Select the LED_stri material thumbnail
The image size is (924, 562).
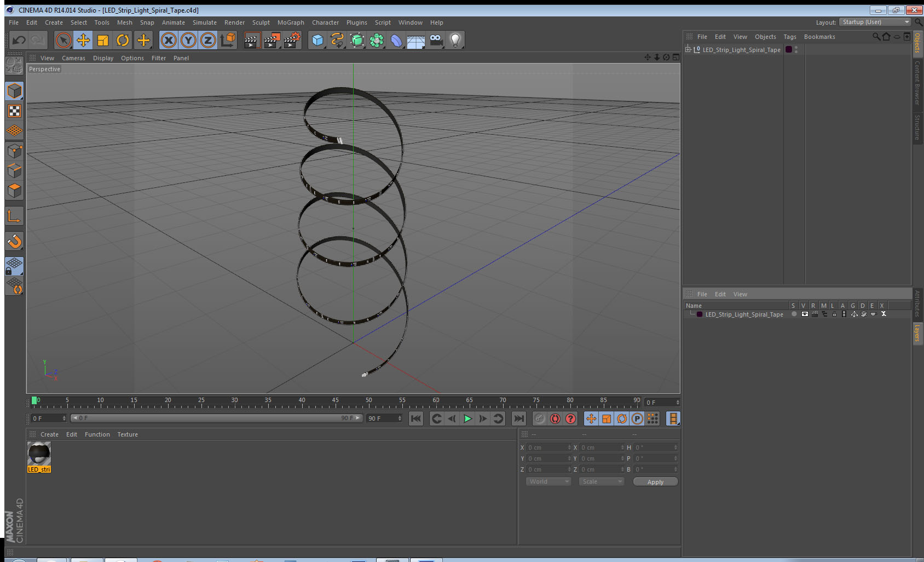pos(39,457)
